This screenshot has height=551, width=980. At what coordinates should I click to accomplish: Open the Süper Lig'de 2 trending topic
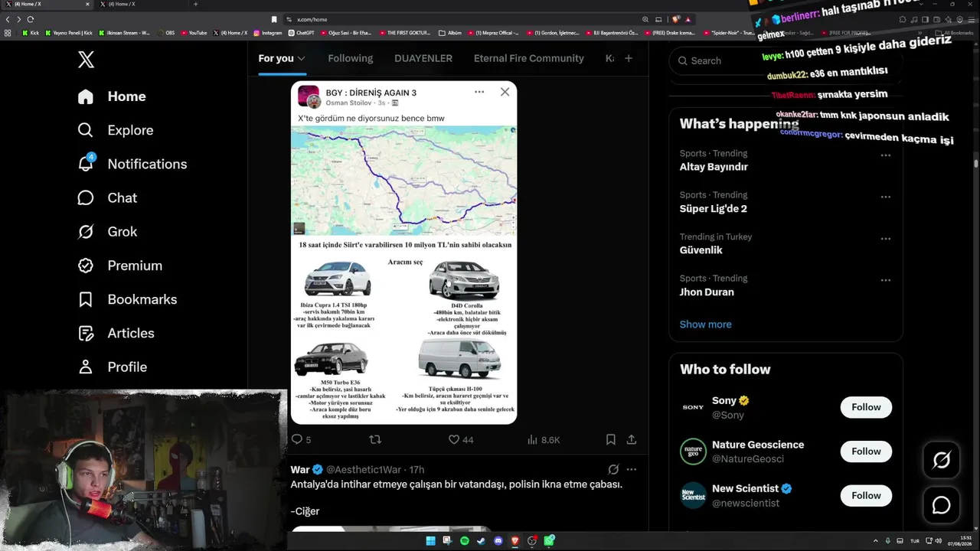coord(714,208)
